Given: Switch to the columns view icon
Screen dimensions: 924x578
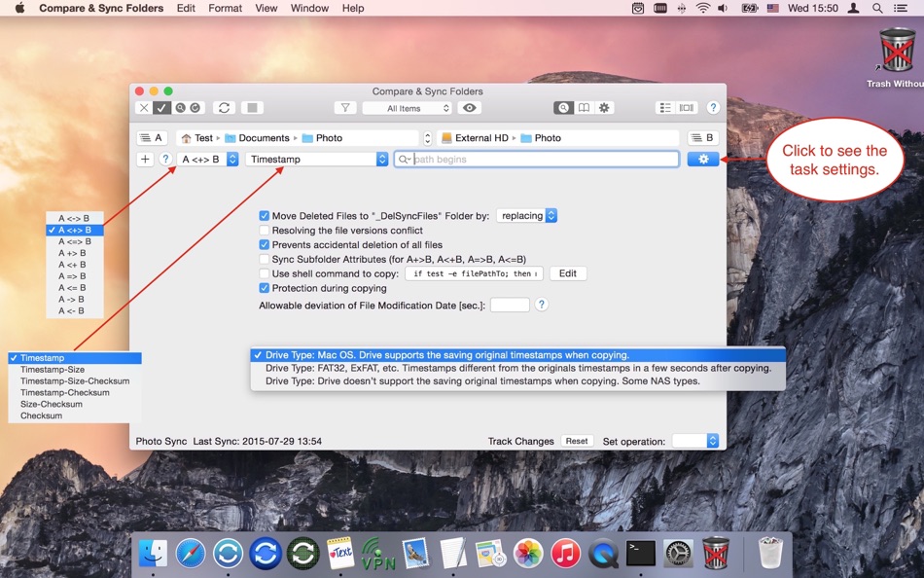Looking at the screenshot, I should (x=686, y=108).
